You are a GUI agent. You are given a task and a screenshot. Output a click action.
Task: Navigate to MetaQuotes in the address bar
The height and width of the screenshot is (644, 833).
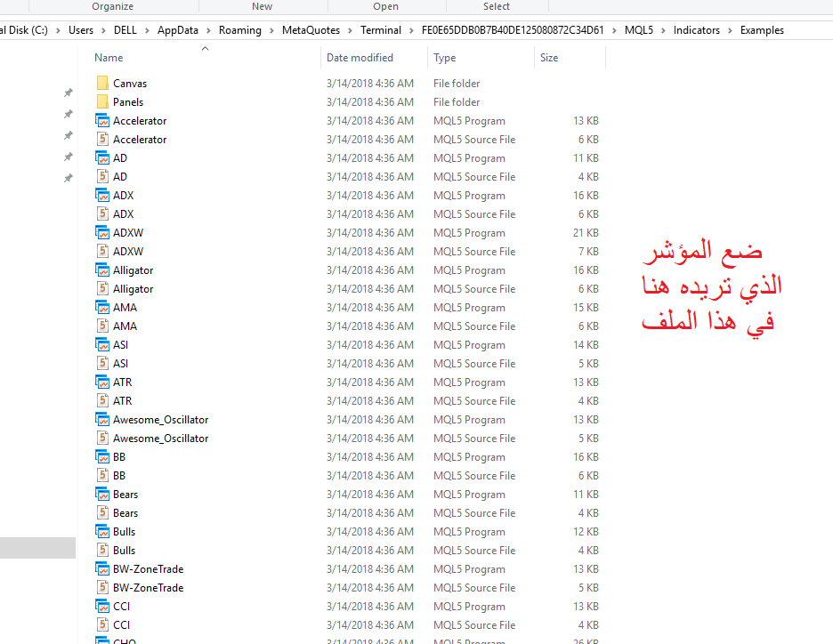311,30
